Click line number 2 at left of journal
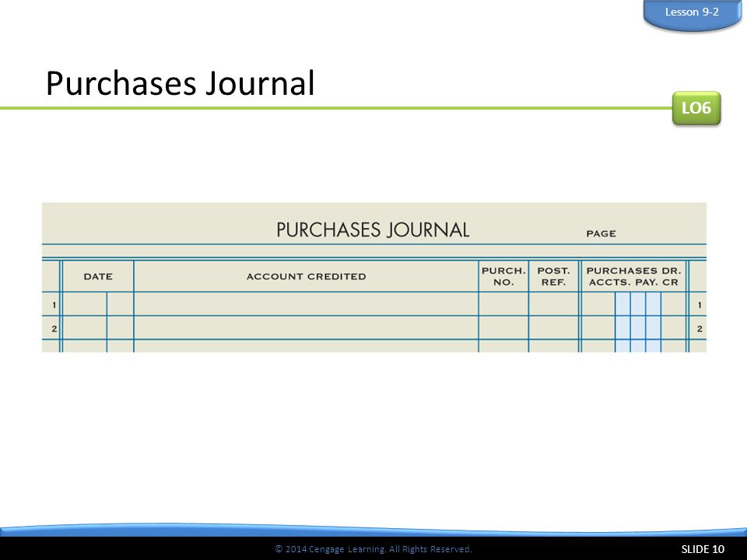747x560 pixels. [x=54, y=328]
